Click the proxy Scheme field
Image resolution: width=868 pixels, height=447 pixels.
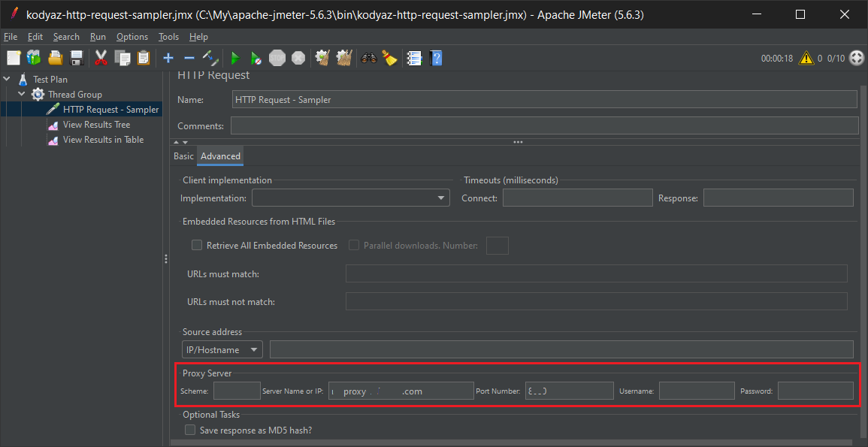[x=237, y=391]
